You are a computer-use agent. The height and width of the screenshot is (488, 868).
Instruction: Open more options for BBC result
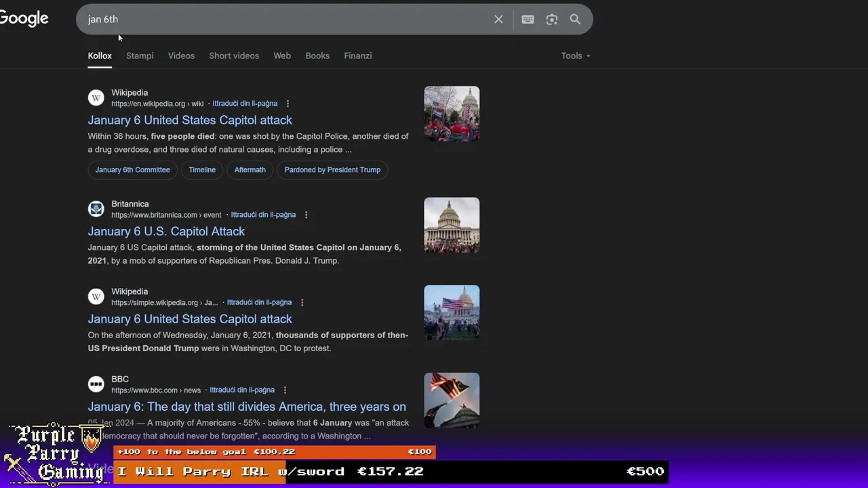[285, 390]
